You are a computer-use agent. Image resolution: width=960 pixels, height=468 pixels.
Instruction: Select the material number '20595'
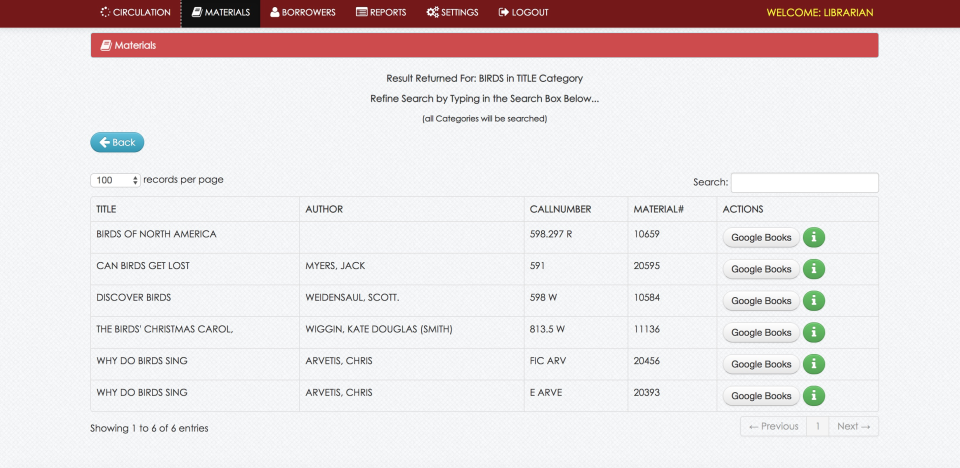[x=647, y=266]
